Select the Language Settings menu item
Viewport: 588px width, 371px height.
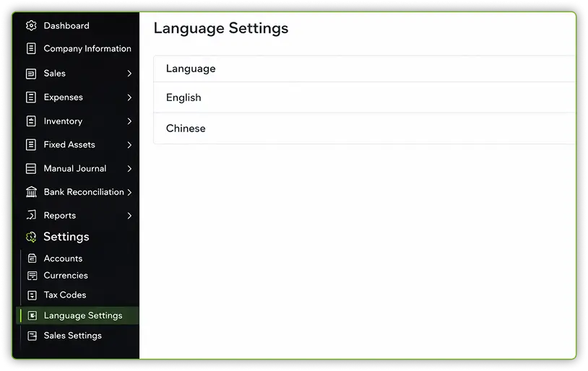[82, 315]
